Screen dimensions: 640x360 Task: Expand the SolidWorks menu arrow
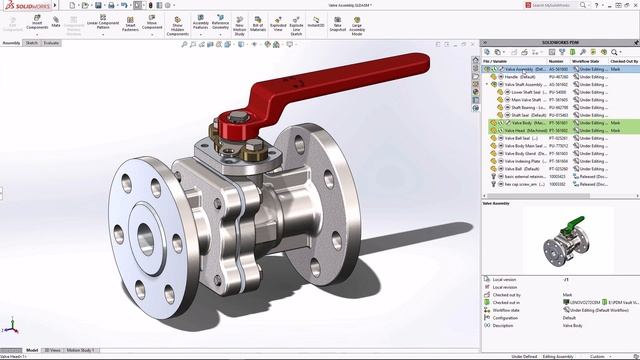[55, 5]
